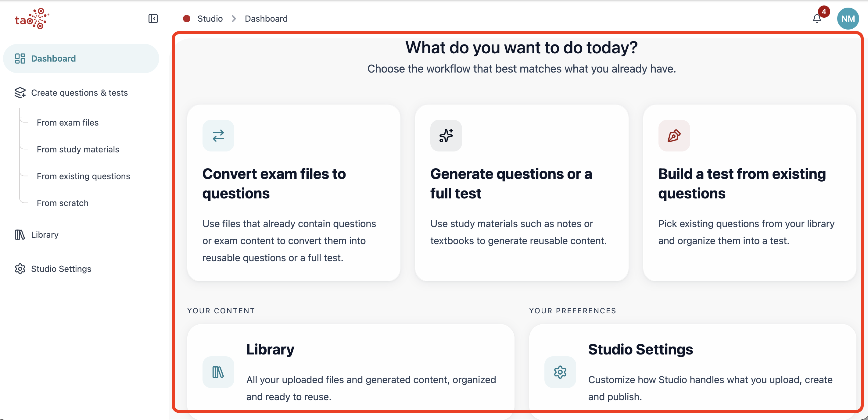Click the Studio Settings card gear icon

[x=560, y=372]
